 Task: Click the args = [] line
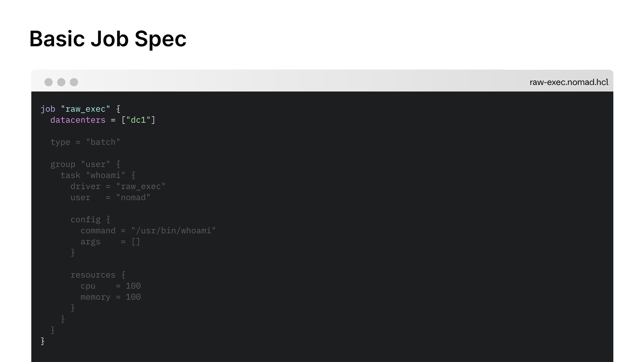click(x=110, y=242)
